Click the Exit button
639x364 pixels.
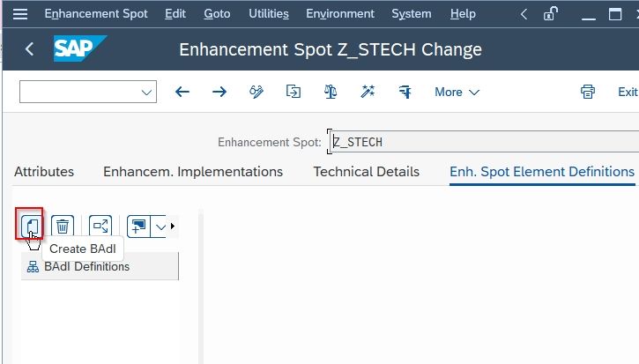[628, 93]
